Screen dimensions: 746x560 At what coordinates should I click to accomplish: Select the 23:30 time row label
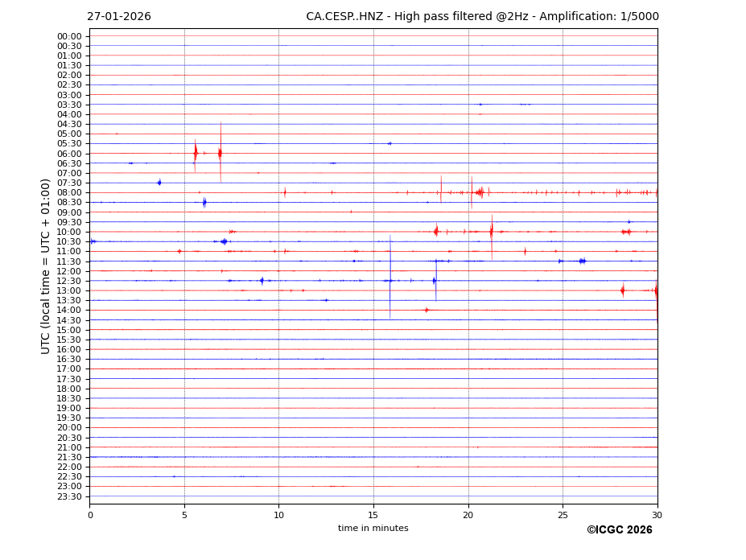point(69,496)
